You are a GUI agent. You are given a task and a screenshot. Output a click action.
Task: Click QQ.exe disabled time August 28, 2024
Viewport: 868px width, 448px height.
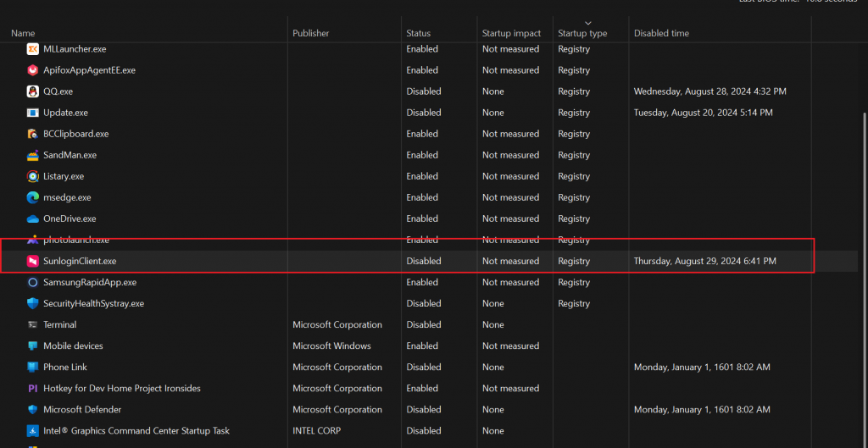point(710,91)
